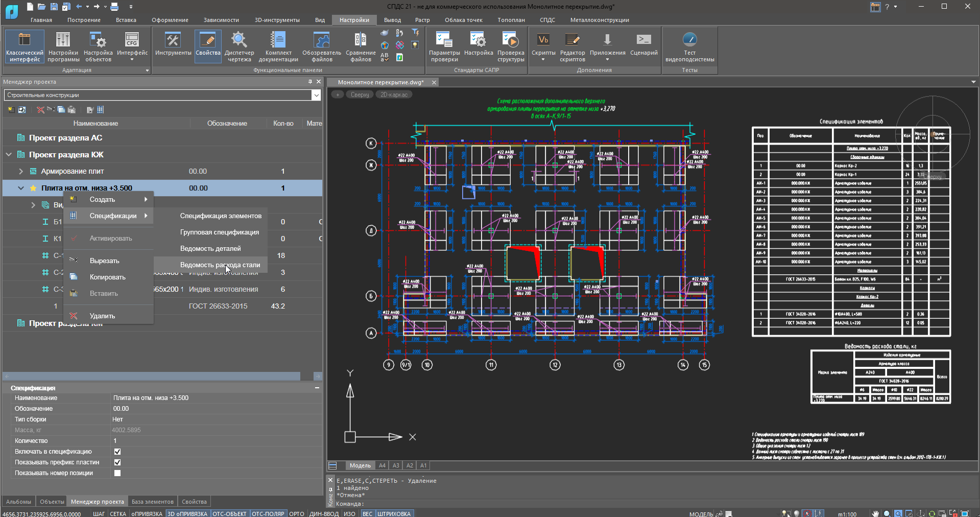The height and width of the screenshot is (517, 980).
Task: Click Удалить in context menu
Action: click(x=108, y=316)
